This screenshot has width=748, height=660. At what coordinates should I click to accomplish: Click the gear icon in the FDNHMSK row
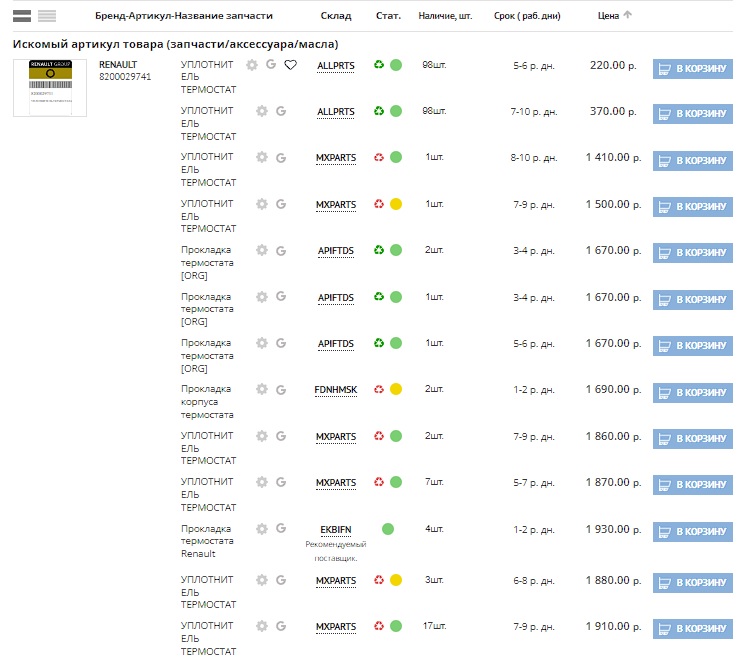262,389
